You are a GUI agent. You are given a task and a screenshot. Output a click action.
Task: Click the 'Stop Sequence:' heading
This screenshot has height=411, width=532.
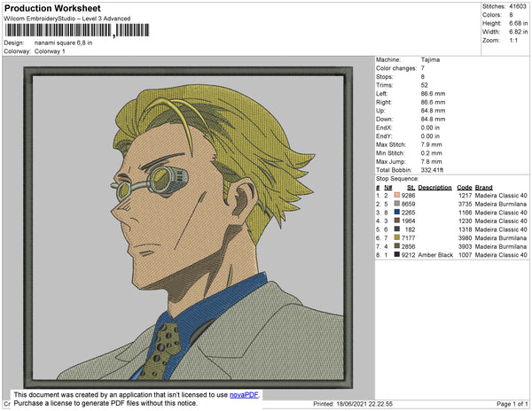397,179
